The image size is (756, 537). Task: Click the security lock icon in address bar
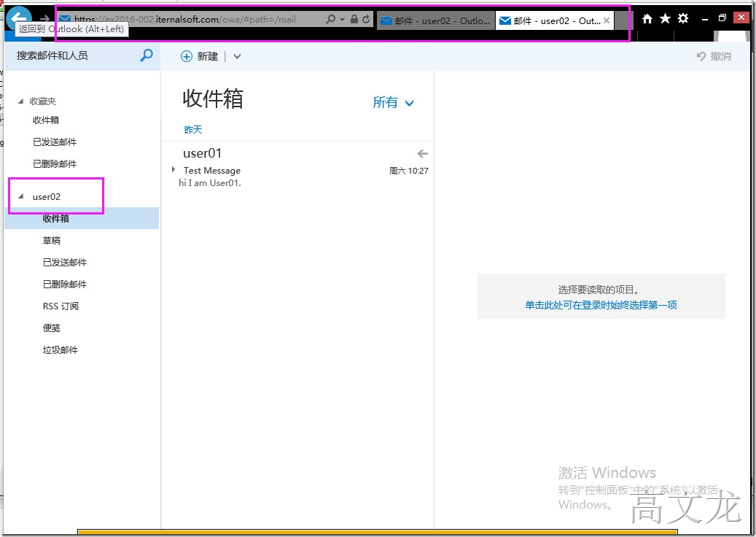(354, 19)
